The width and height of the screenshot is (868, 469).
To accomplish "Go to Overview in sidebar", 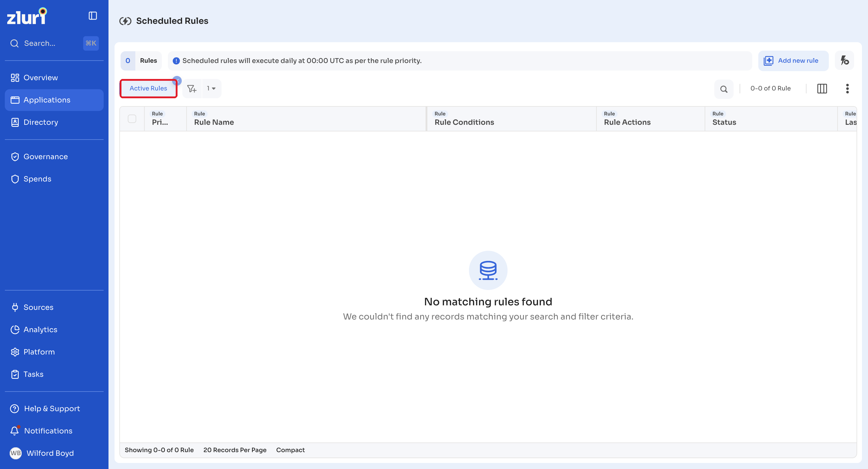I will (x=54, y=77).
